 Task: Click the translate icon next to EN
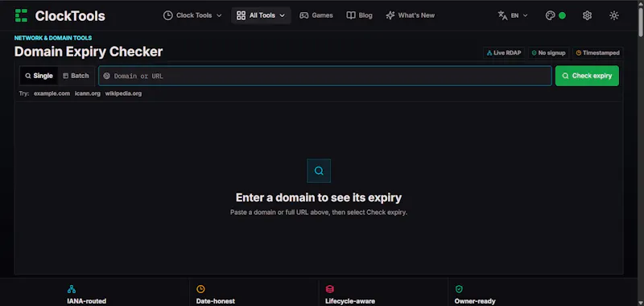(502, 15)
